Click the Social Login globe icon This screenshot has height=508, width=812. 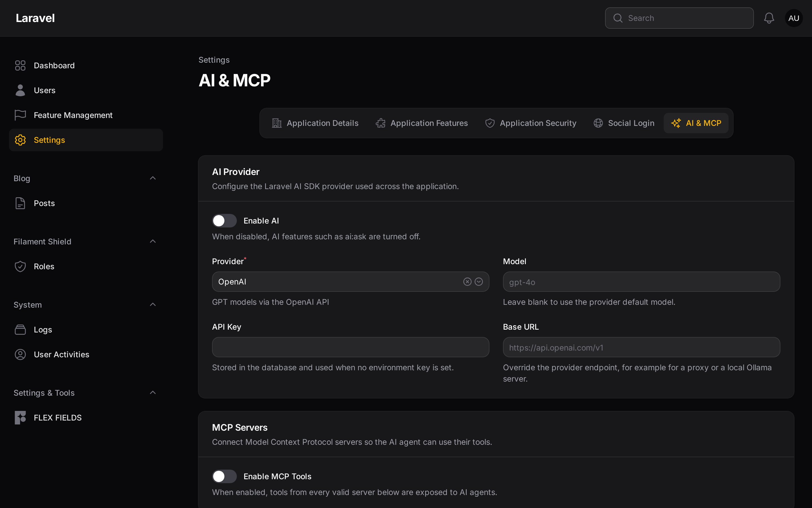click(598, 123)
